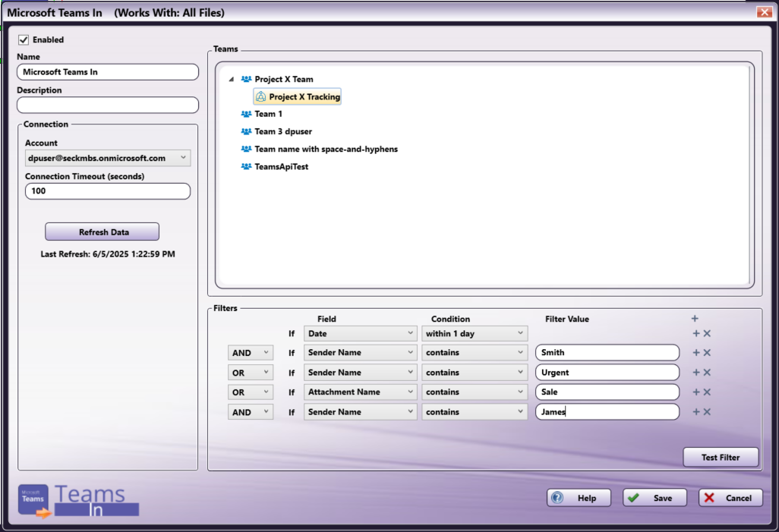Open the OR operator dropdown for Urgent row
Viewport: 779px width, 532px height.
click(x=251, y=373)
